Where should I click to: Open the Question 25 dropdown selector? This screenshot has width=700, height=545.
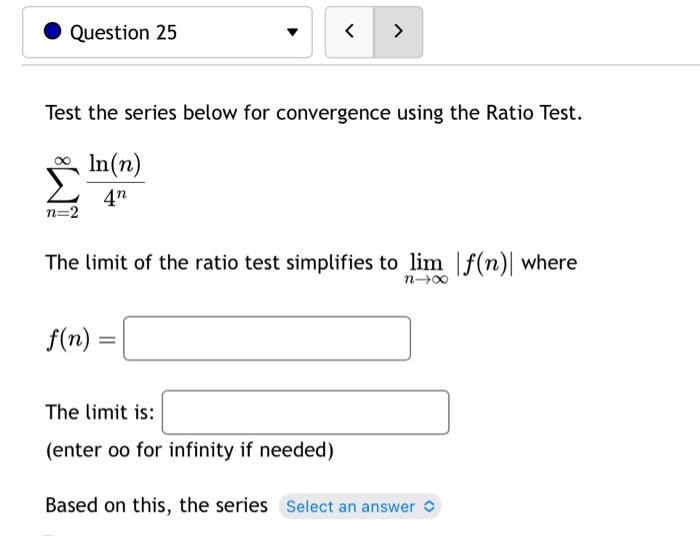click(167, 32)
